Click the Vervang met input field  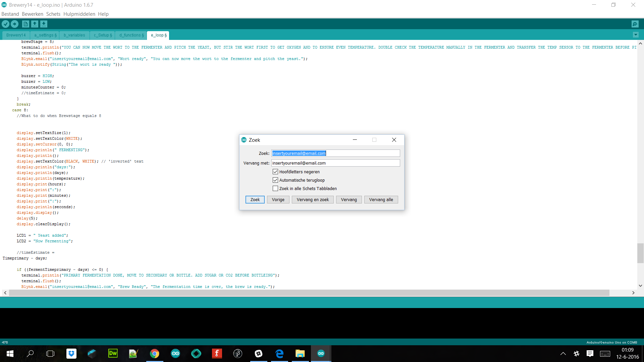point(335,163)
